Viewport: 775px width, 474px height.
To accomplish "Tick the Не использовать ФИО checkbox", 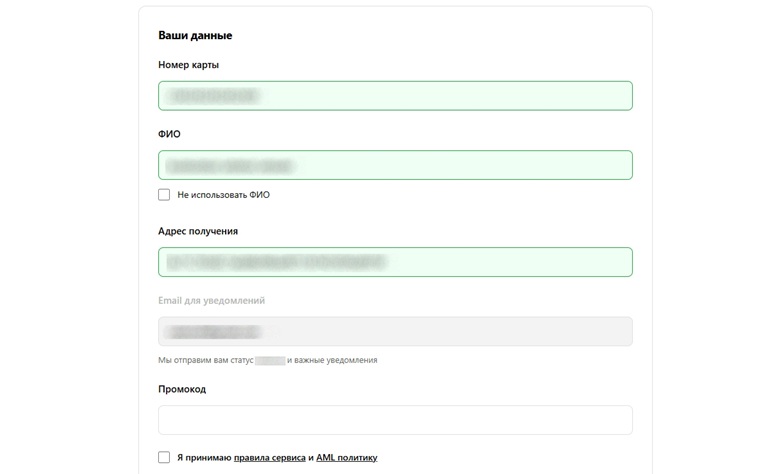I will click(x=164, y=195).
